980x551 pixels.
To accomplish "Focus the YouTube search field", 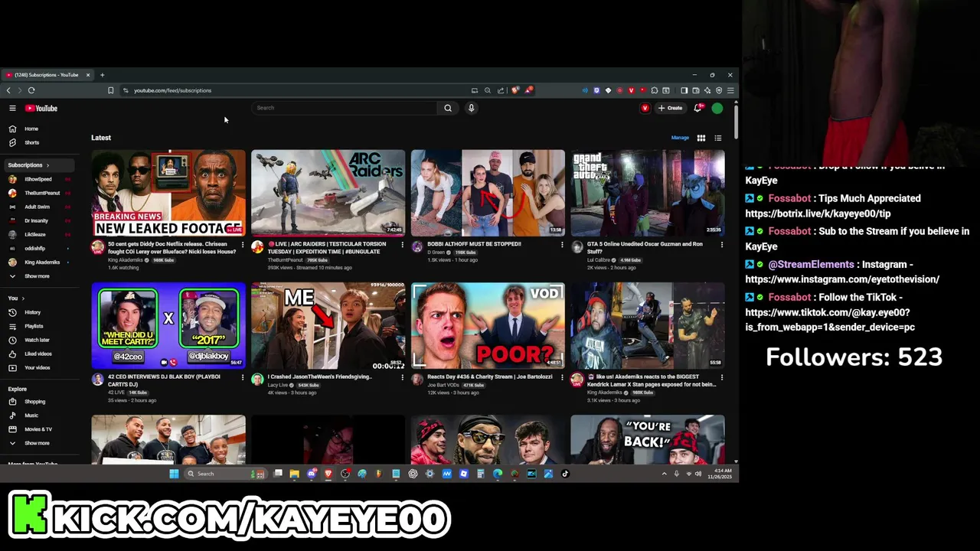I will (x=345, y=108).
